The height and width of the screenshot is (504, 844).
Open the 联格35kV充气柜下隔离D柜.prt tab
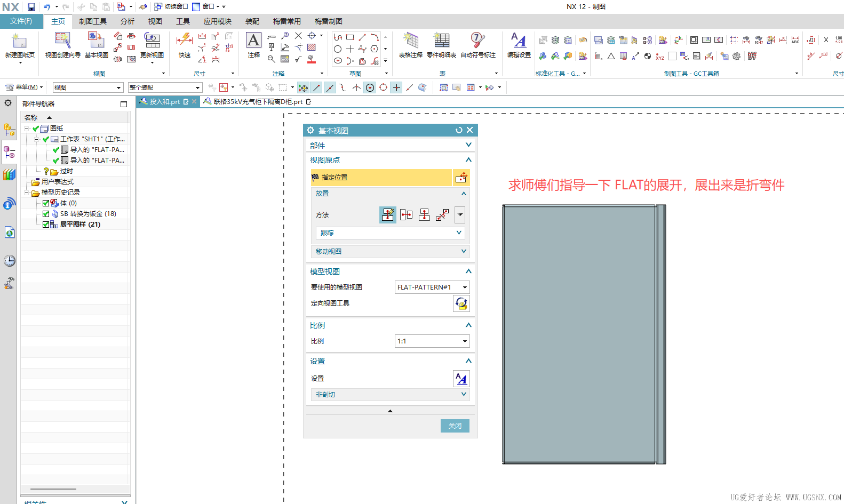coord(258,101)
